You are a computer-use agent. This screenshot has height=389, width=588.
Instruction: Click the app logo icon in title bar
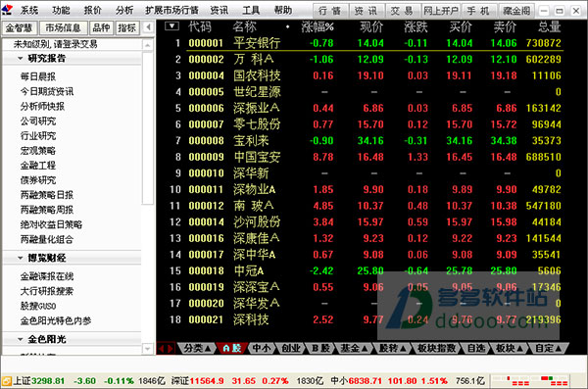pos(7,9)
